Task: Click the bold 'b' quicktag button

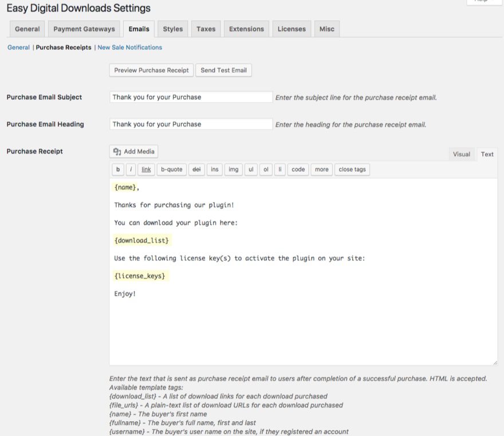Action: coord(117,170)
